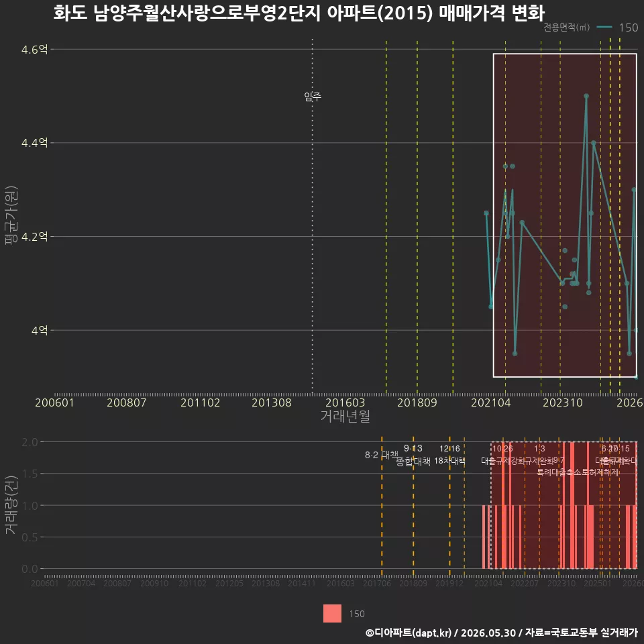The image size is (644, 644).
Task: Click '201912' on the volume chart x-axis
Action: tap(449, 583)
